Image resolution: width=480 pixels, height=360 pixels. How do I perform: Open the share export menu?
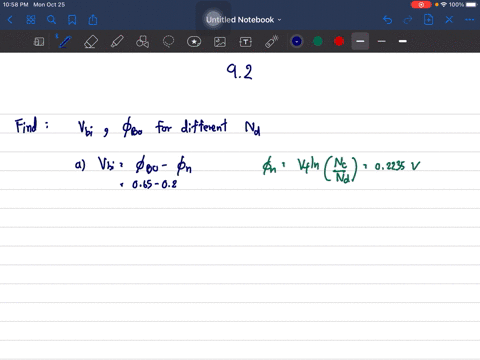click(93, 20)
